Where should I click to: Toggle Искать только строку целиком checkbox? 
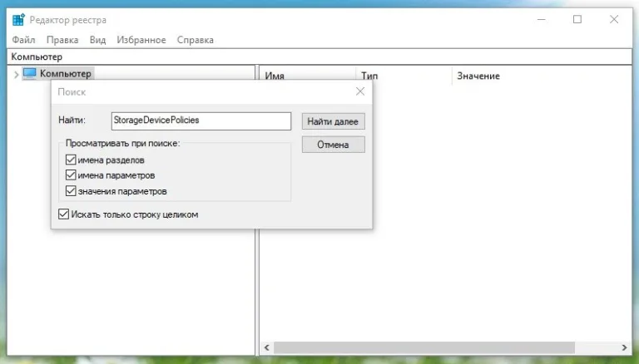[63, 214]
